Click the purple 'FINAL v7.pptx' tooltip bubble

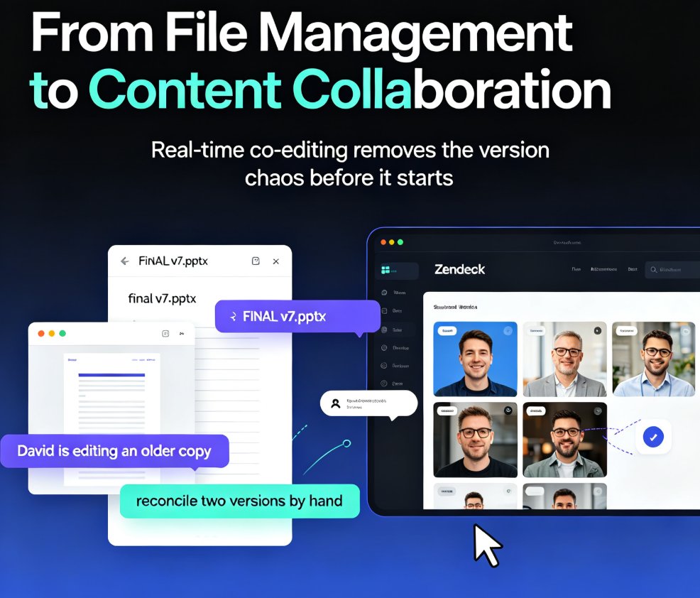click(297, 317)
